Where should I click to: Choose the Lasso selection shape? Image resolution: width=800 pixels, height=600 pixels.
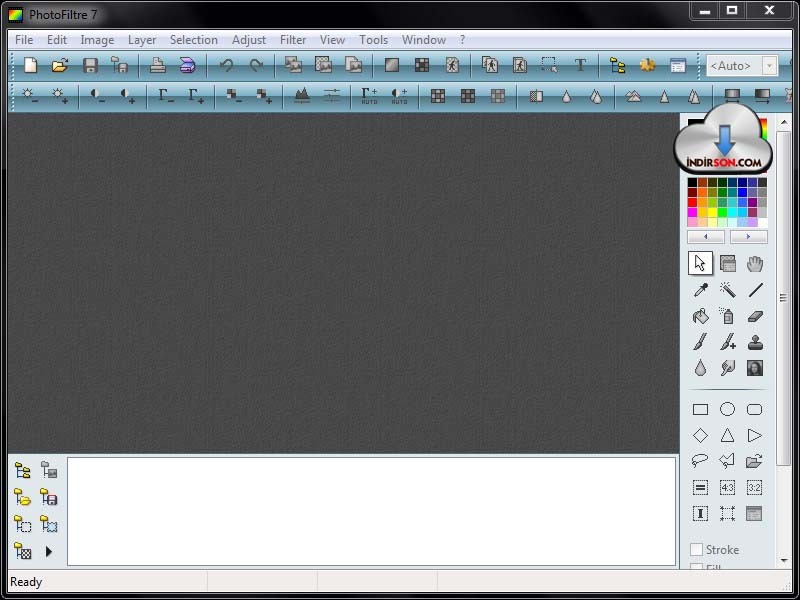700,461
